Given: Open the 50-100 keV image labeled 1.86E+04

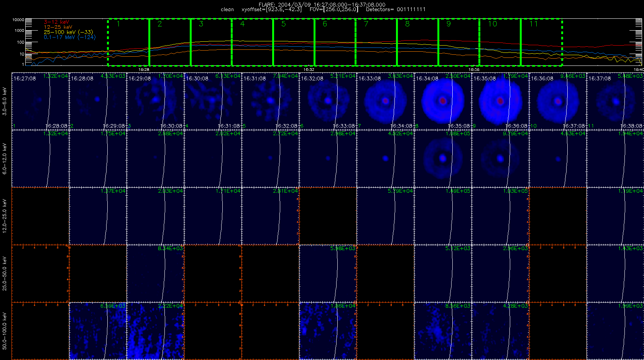Looking at the screenshot, I should pyautogui.click(x=328, y=331).
